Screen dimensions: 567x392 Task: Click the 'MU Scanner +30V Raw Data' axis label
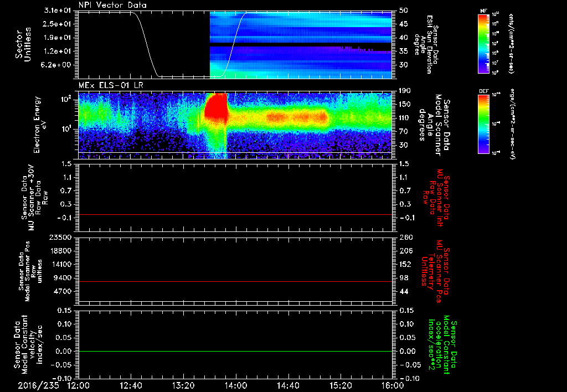tap(34, 198)
